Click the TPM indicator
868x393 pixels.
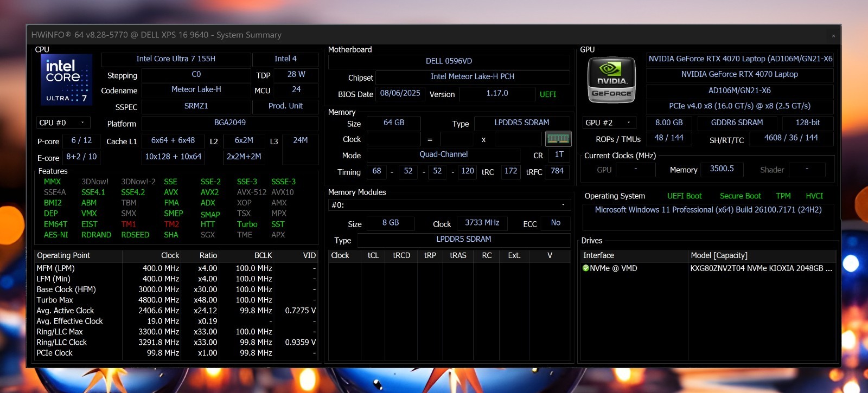tap(783, 196)
